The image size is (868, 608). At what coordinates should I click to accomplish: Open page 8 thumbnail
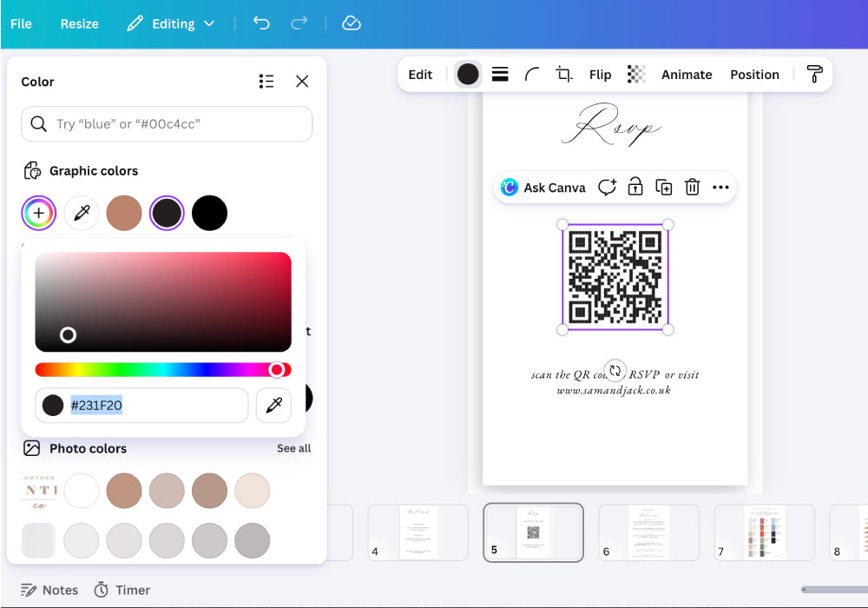click(849, 532)
